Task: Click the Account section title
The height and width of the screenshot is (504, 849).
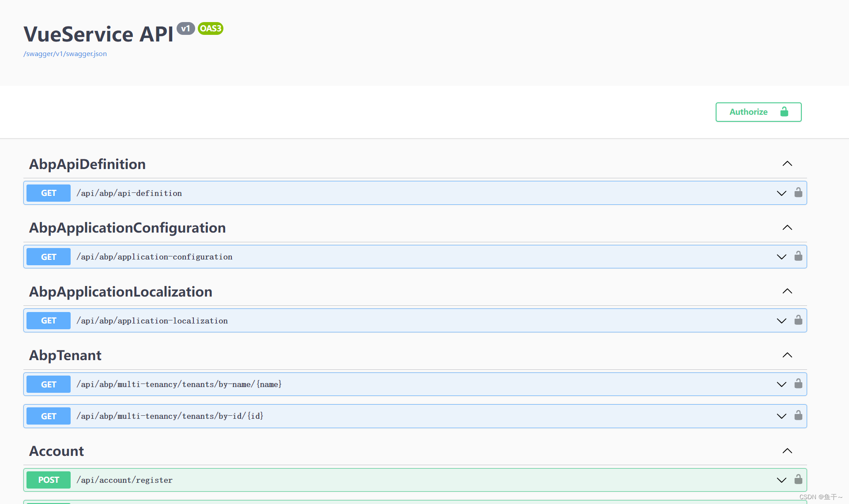Action: point(57,451)
